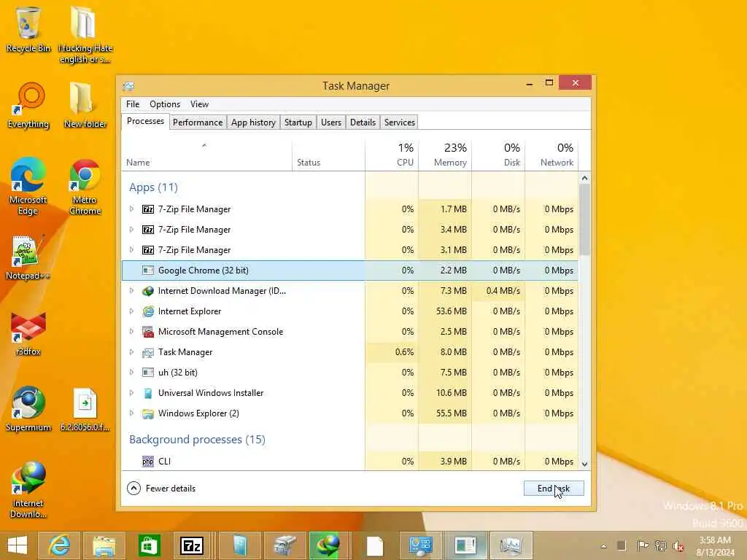Switch to the Details tab
The height and width of the screenshot is (560, 747).
pos(363,122)
